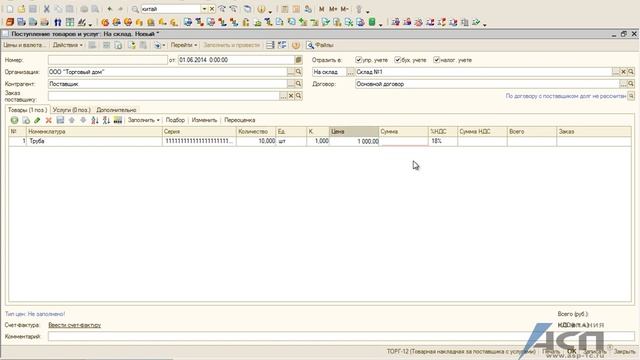
Task: Switch to the 'Товары (1 поз.)' tab
Action: click(x=27, y=110)
